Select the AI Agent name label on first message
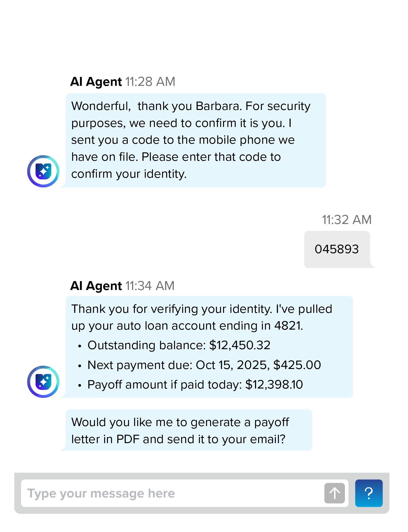The height and width of the screenshot is (532, 408). [96, 82]
